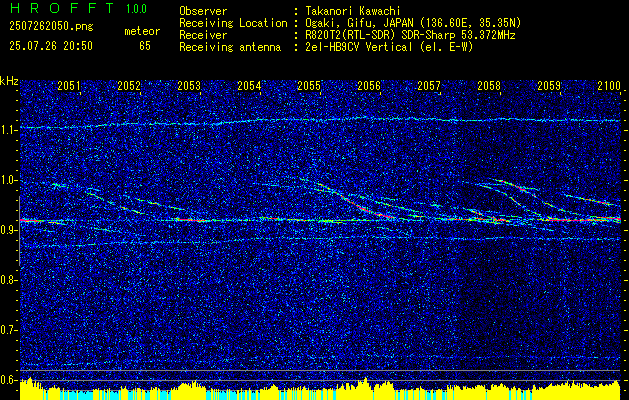
Task: Click the 2059 time marker
Action: click(549, 85)
